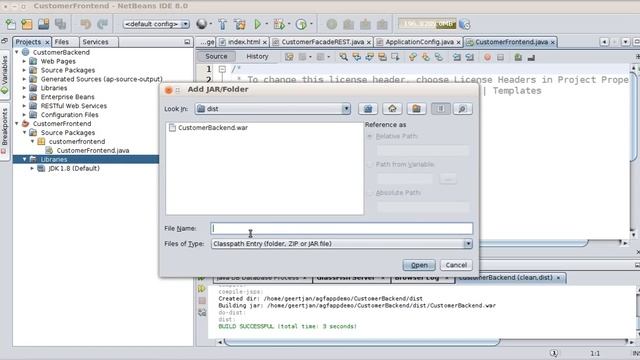Close the CustomerFrontend.java tab

click(x=553, y=42)
